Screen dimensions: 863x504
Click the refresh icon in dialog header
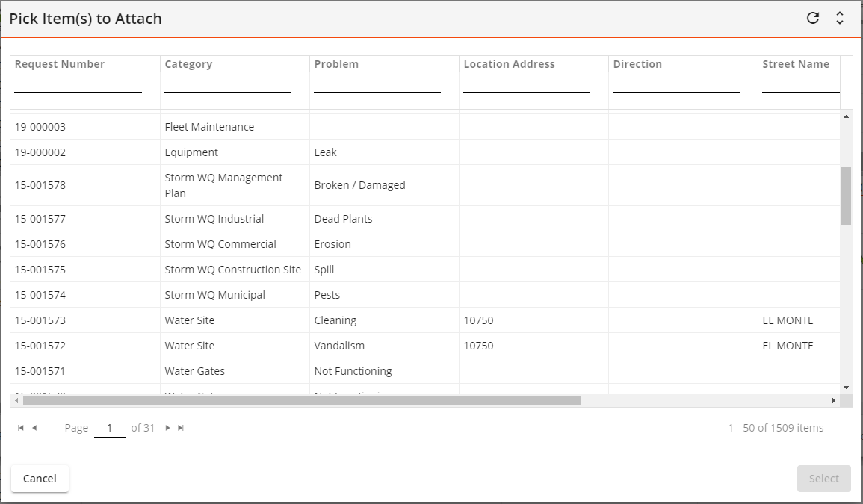coord(813,18)
